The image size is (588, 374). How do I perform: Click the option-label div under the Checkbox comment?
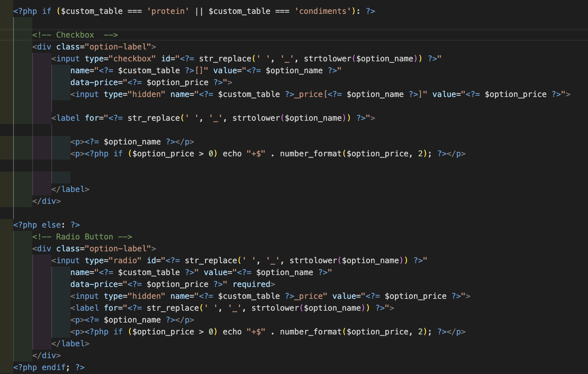point(94,47)
